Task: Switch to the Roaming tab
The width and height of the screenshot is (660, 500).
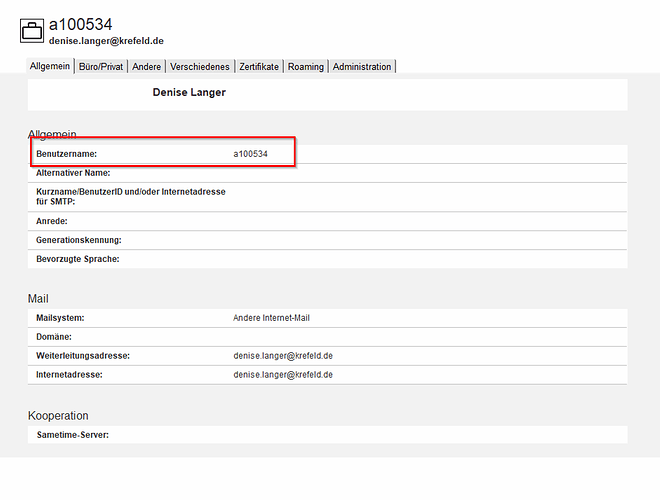Action: click(x=305, y=67)
